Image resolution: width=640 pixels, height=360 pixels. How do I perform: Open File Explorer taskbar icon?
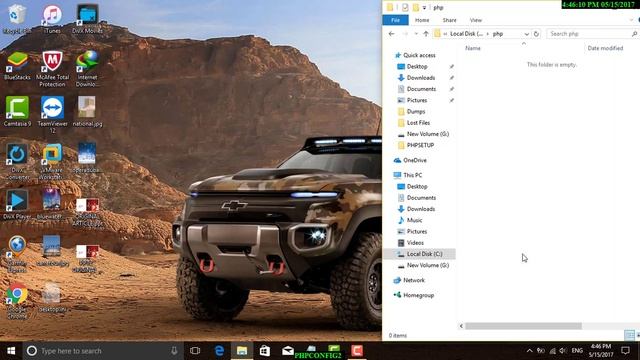242,351
